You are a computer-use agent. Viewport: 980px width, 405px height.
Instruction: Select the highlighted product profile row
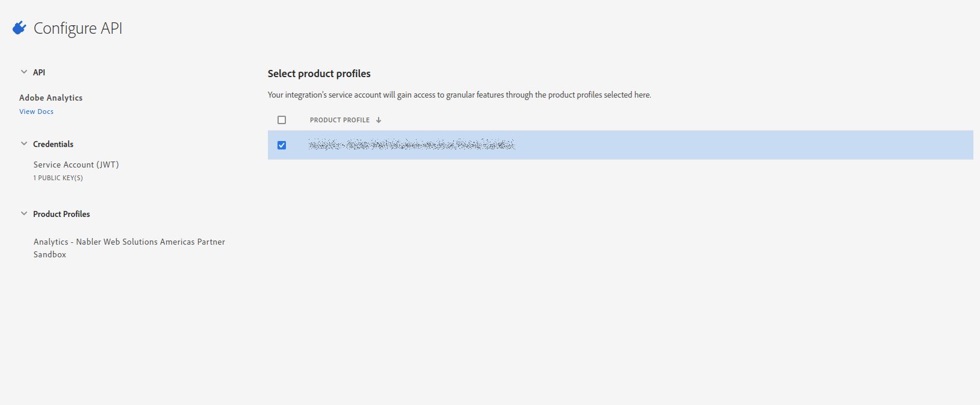point(542,145)
